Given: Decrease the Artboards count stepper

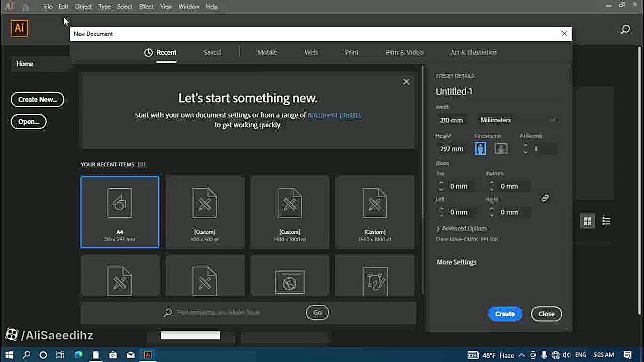Looking at the screenshot, I should point(525,152).
